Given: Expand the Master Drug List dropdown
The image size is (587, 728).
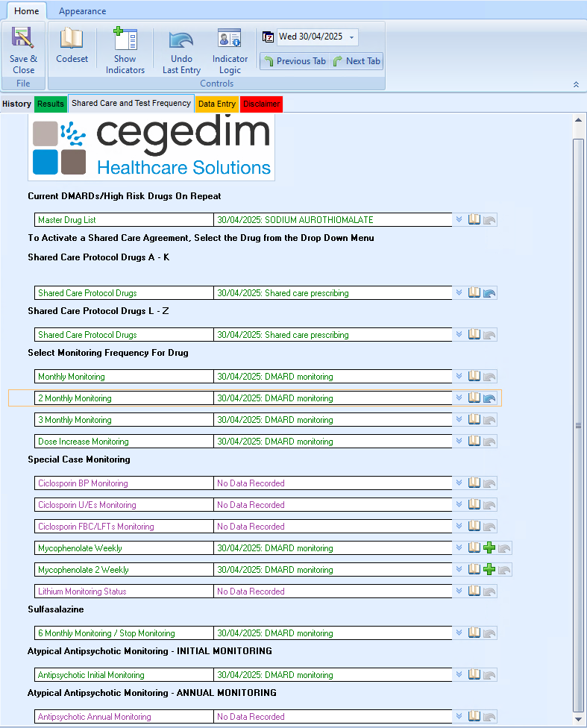Looking at the screenshot, I should (x=459, y=219).
